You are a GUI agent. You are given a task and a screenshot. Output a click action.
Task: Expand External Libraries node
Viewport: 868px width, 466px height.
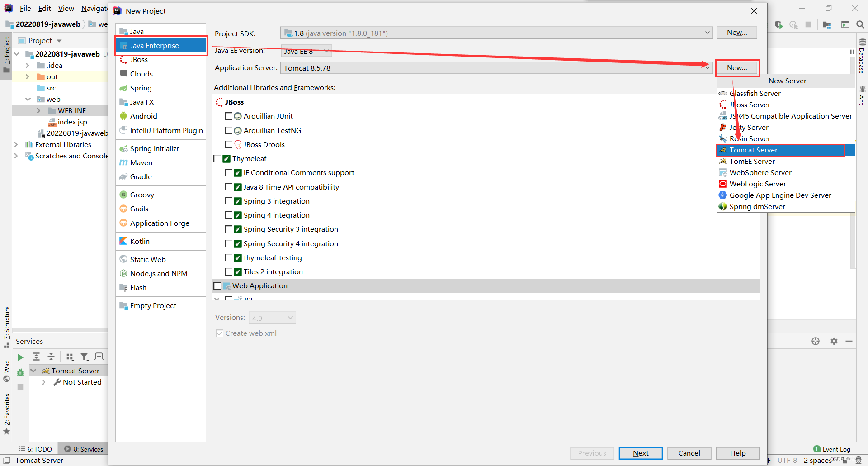[x=16, y=145]
